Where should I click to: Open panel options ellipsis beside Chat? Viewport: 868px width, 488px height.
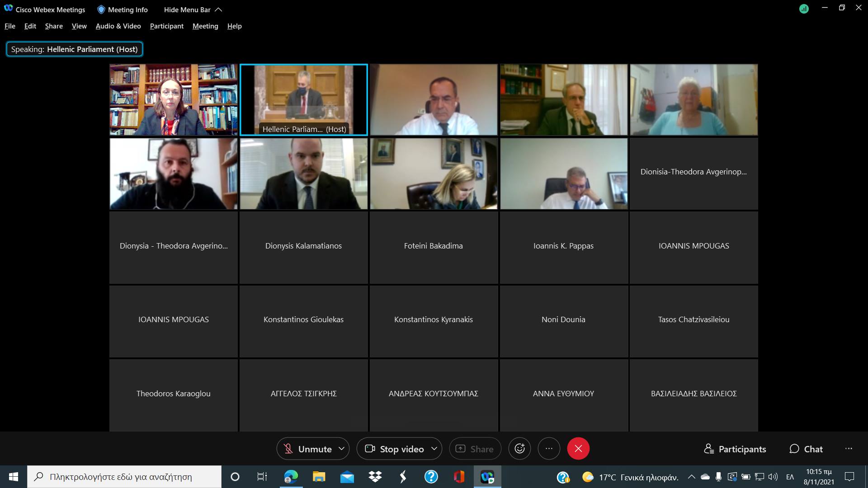coord(849,449)
